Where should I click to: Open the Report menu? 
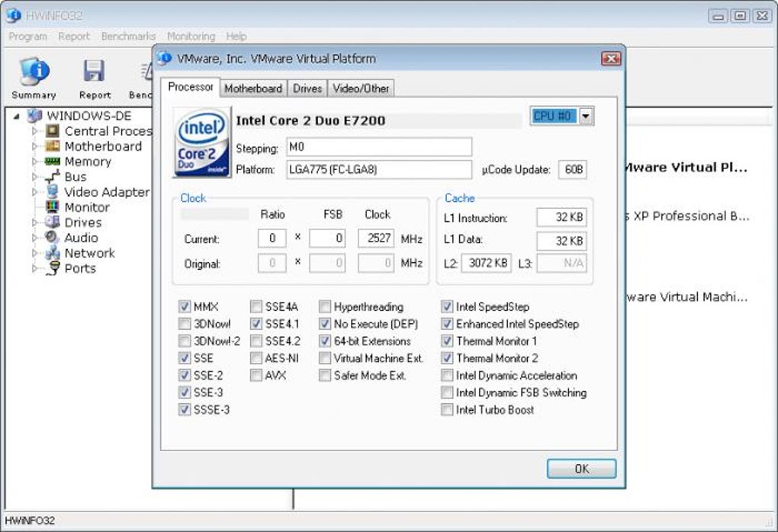pos(74,36)
